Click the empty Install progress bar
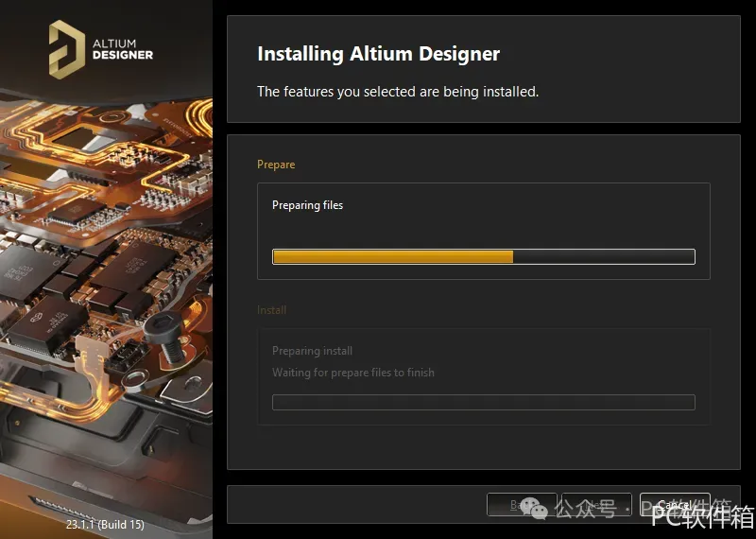Image resolution: width=756 pixels, height=539 pixels. 484,403
